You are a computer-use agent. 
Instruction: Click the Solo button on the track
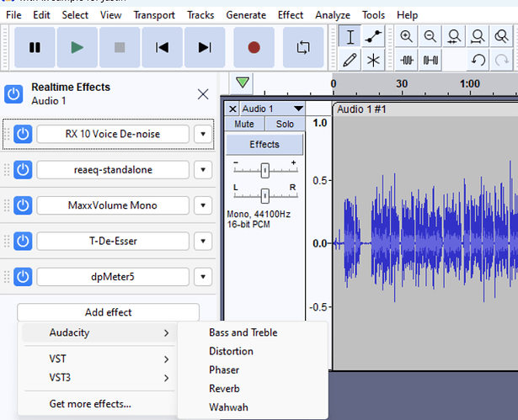point(285,124)
